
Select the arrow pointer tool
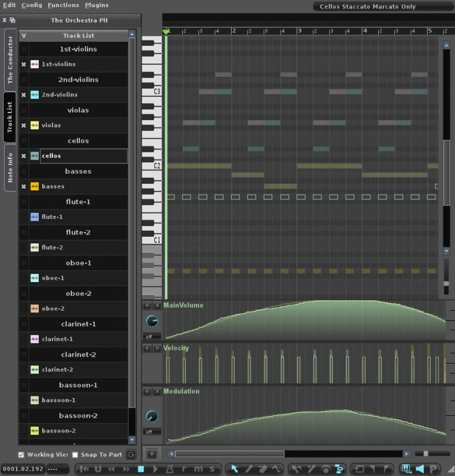pyautogui.click(x=235, y=469)
